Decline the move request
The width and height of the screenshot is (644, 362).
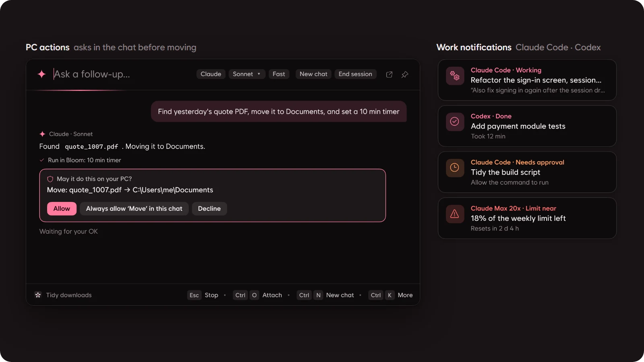tap(209, 209)
